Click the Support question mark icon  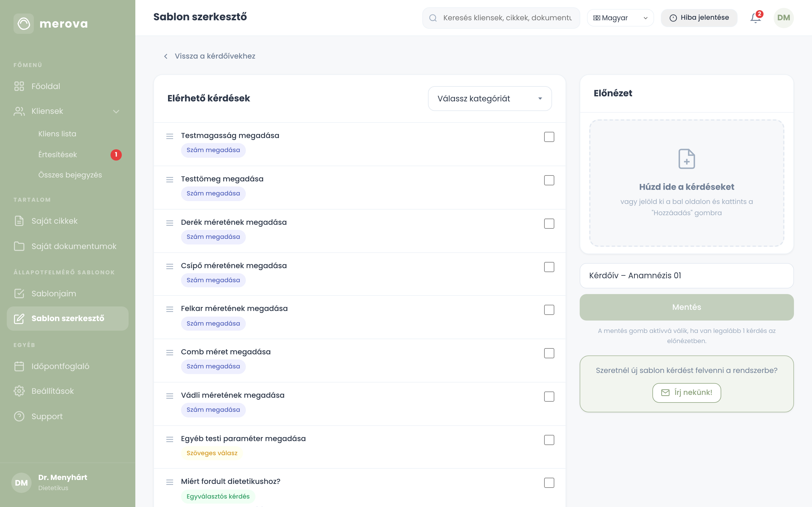pyautogui.click(x=19, y=416)
